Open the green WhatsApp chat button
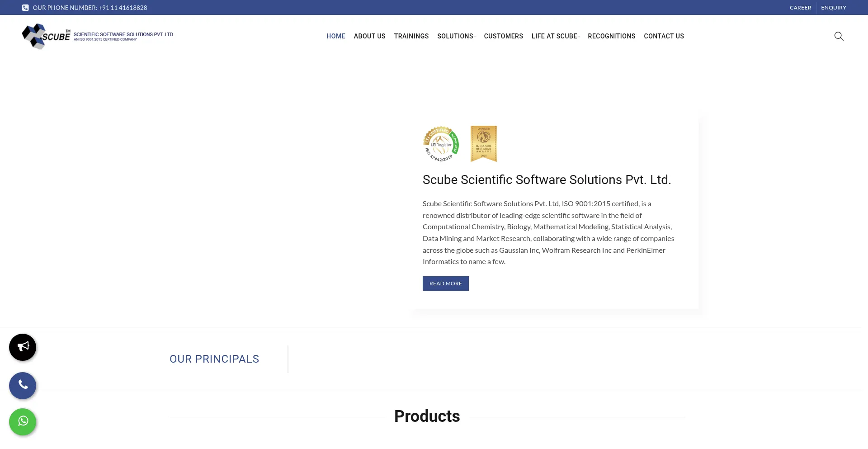Image resolution: width=868 pixels, height=449 pixels. pyautogui.click(x=23, y=422)
